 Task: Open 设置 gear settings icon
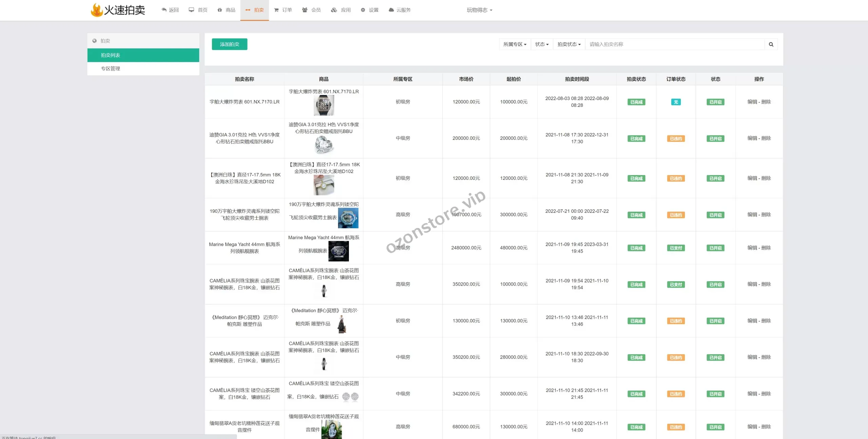363,10
